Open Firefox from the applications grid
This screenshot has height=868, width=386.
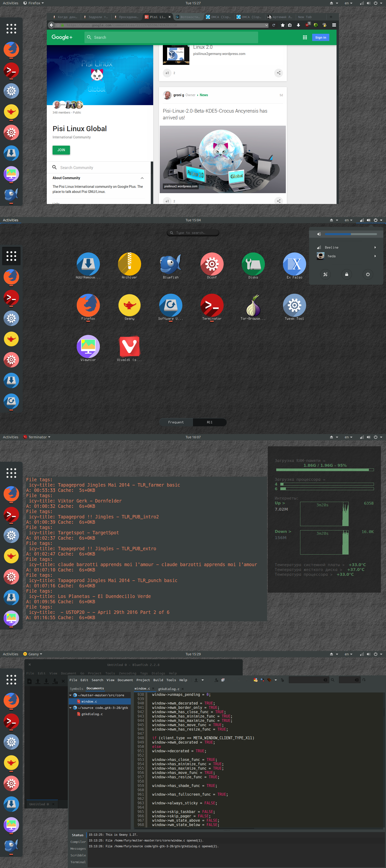pos(88,307)
